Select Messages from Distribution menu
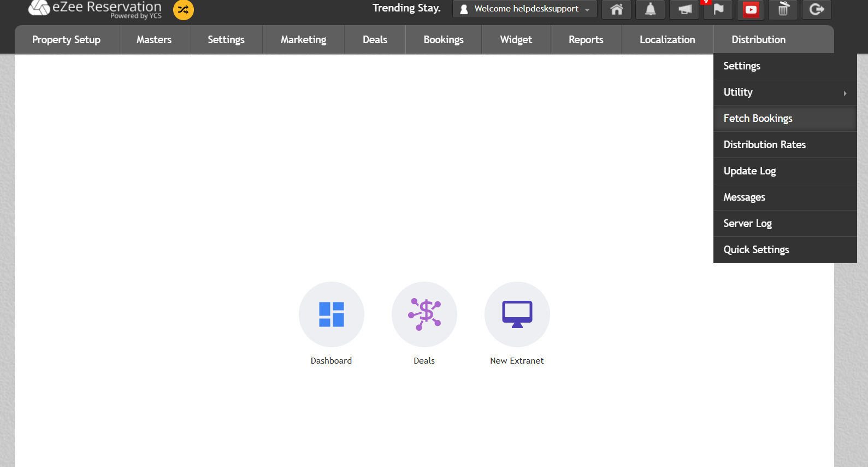Screen dimensions: 868x467 [x=785, y=197]
